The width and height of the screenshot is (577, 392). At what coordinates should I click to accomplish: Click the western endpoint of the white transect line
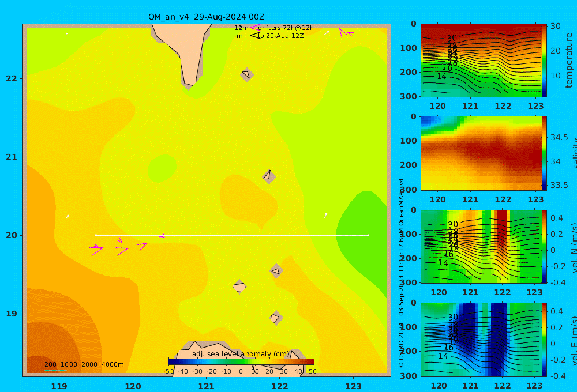(x=96, y=235)
